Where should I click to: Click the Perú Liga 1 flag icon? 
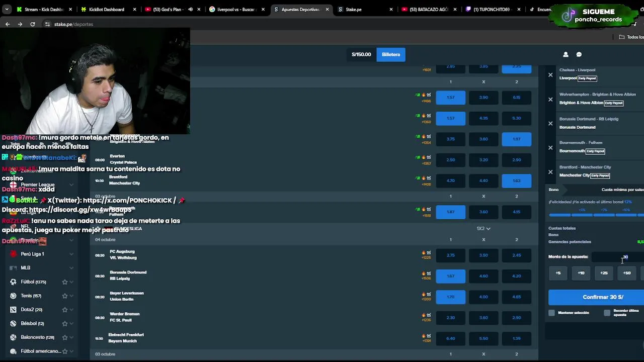point(13,254)
